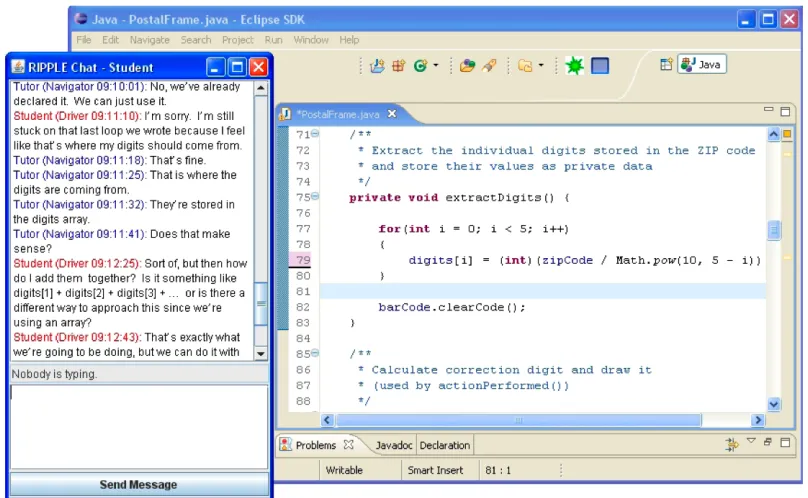Collapse the extractDigits method at line 75
808x498 pixels.
pyautogui.click(x=315, y=196)
